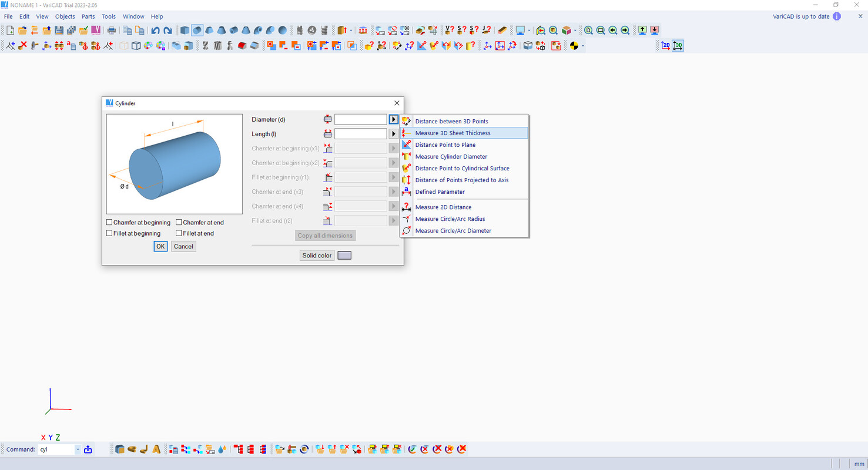Click the Command text field

[56, 449]
